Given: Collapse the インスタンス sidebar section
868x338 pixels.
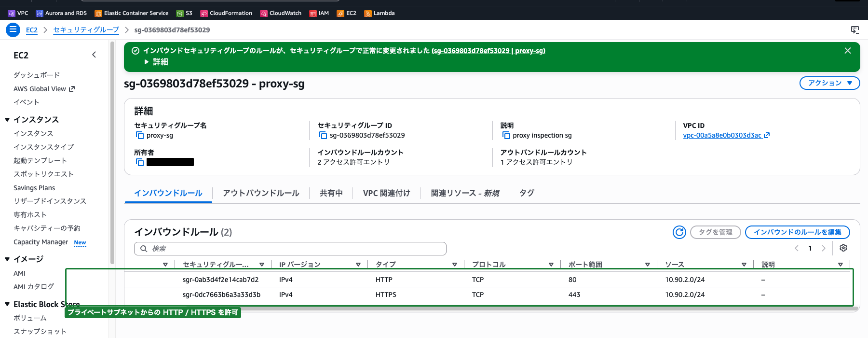Looking at the screenshot, I should coord(7,120).
